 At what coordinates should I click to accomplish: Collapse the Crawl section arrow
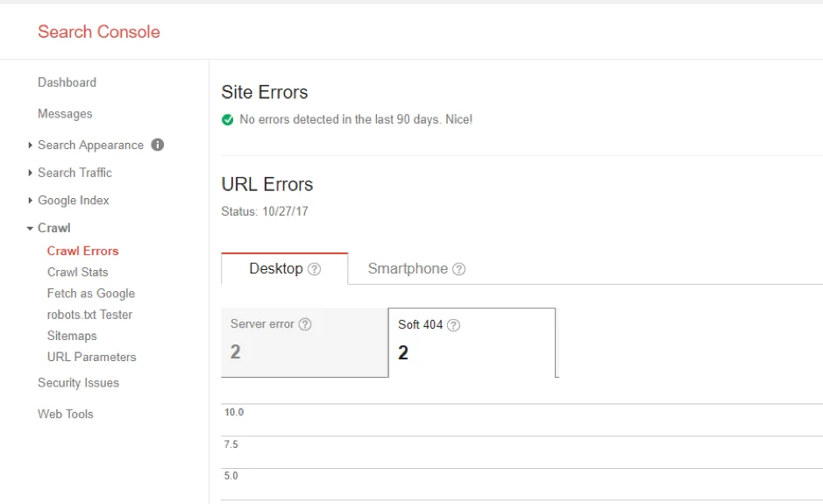30,229
